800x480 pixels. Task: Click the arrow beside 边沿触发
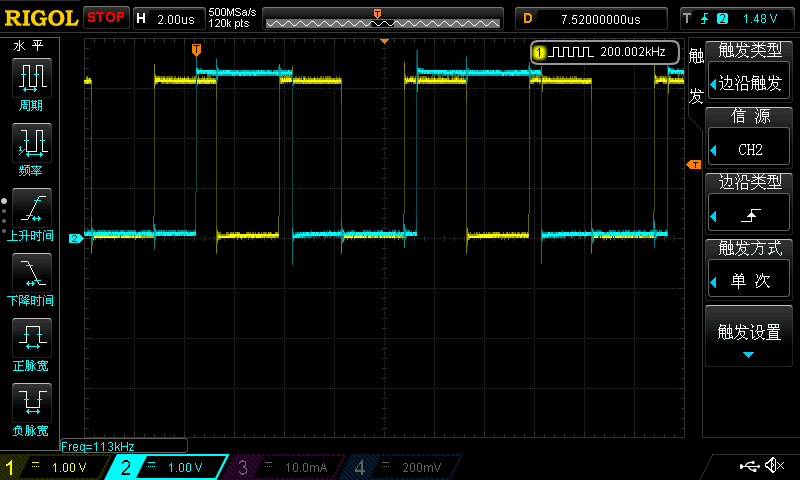click(713, 84)
